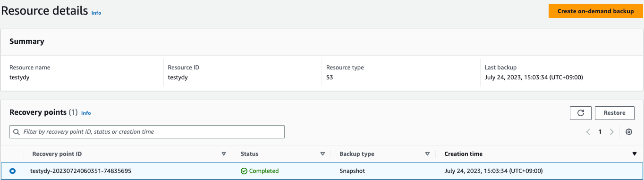Go to previous page arrow
Screen dimensions: 644x180
click(588, 132)
